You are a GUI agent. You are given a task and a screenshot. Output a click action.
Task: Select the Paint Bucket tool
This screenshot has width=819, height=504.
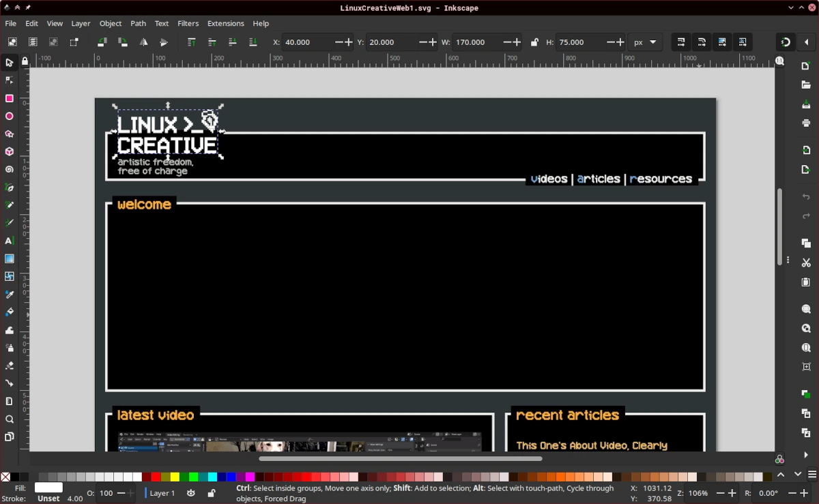[10, 312]
